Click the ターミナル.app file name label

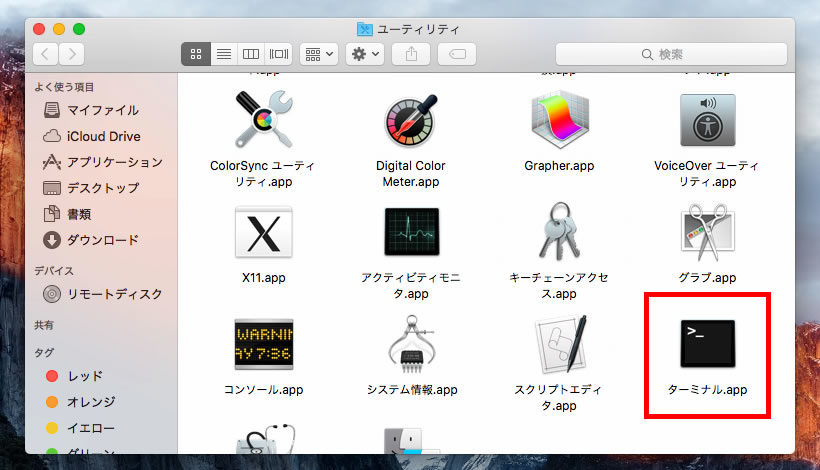tap(708, 389)
